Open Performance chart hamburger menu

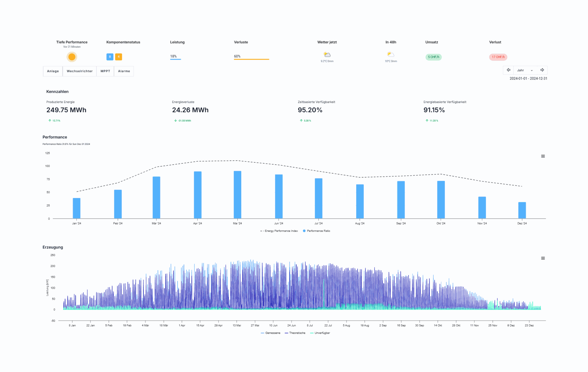coord(543,156)
